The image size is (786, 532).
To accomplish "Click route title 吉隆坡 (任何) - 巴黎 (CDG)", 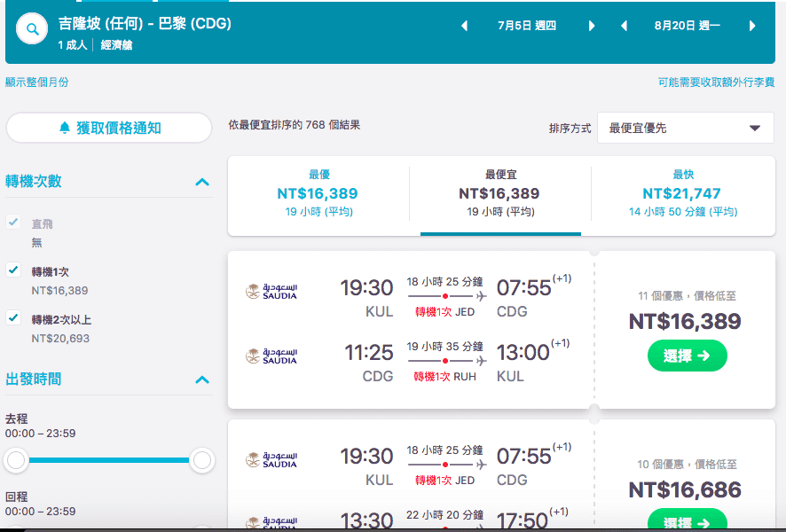I will (145, 24).
